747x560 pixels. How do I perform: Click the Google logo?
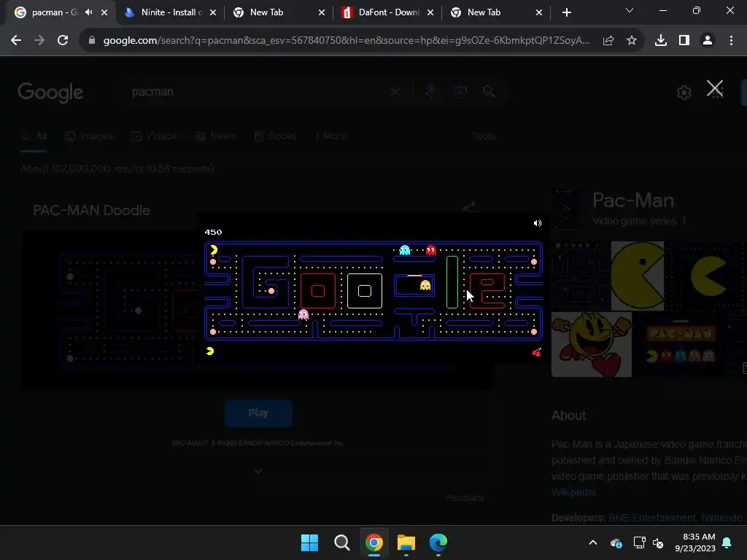(x=50, y=93)
